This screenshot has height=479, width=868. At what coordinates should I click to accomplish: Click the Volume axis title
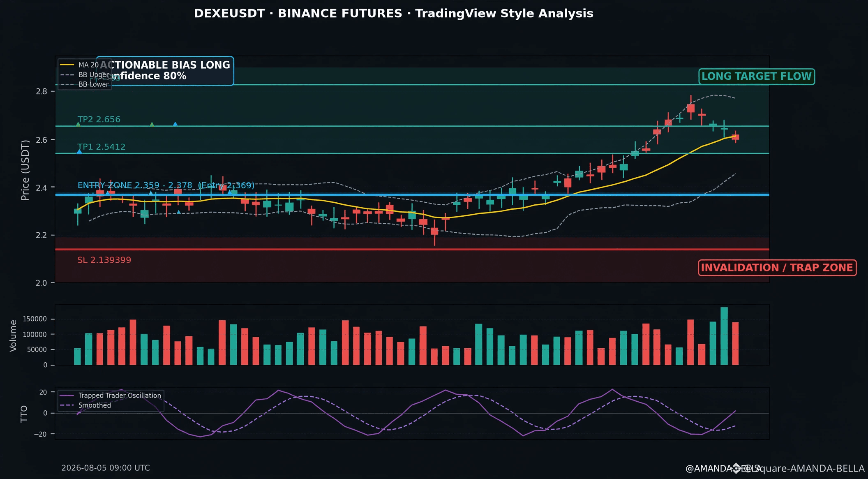pyautogui.click(x=13, y=336)
